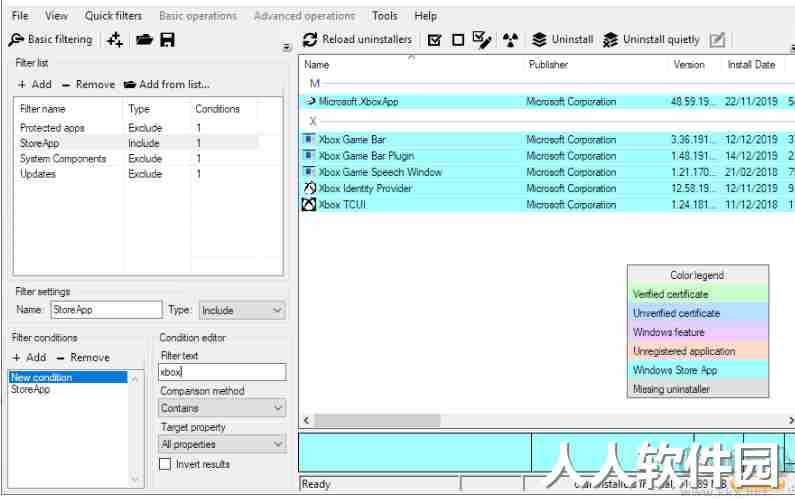Click Unverified certificate legend color

point(698,313)
